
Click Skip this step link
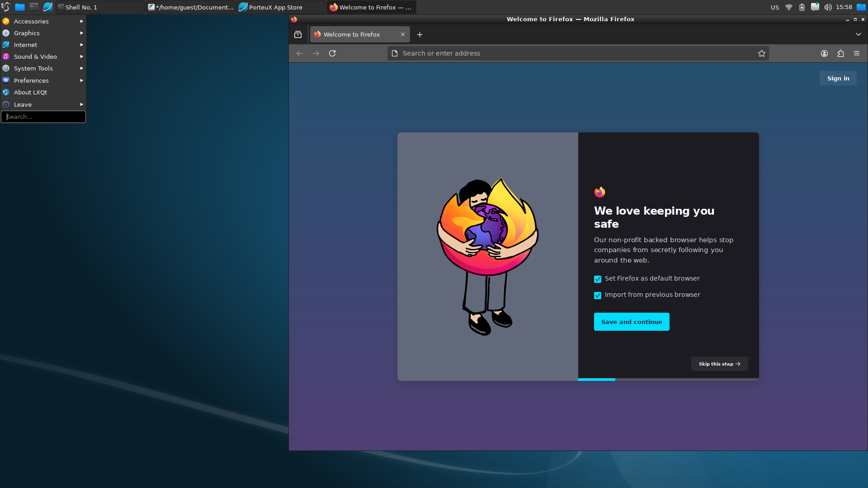coord(720,364)
